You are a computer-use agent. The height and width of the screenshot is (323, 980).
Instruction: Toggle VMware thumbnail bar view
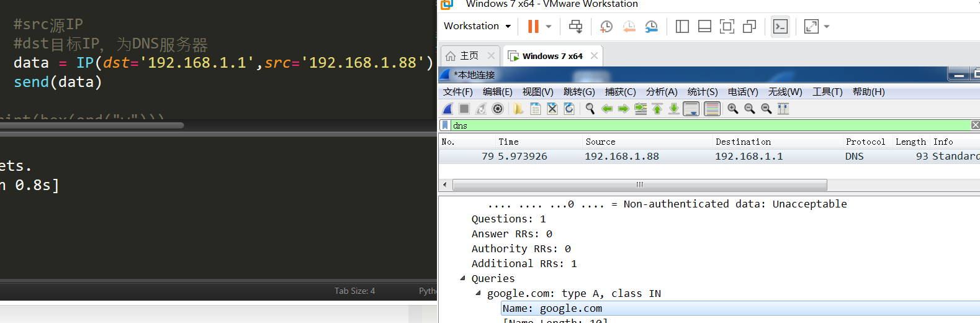click(704, 26)
